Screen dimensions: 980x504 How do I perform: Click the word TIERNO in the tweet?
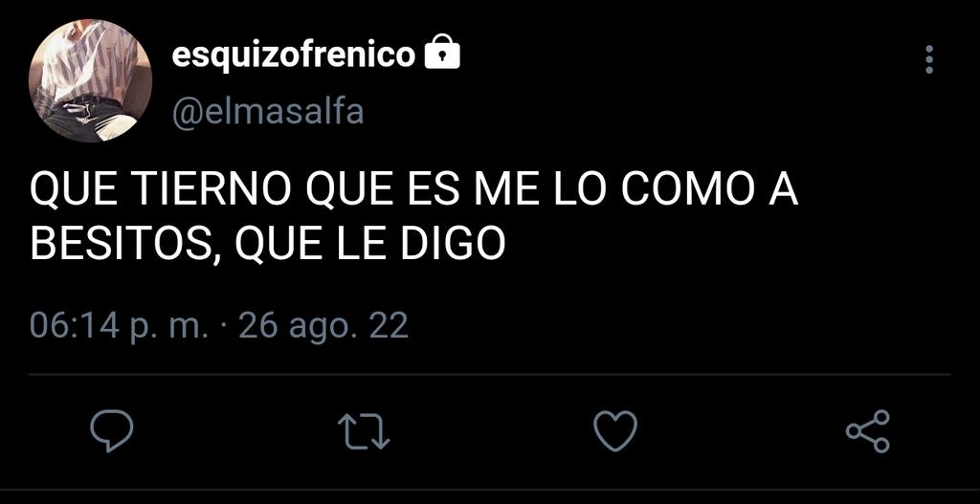(x=212, y=188)
